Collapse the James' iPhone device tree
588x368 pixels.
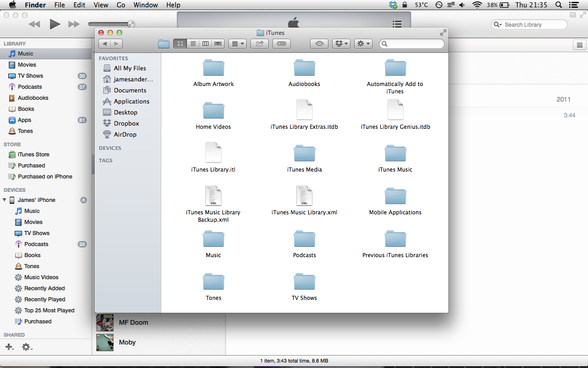(5, 200)
